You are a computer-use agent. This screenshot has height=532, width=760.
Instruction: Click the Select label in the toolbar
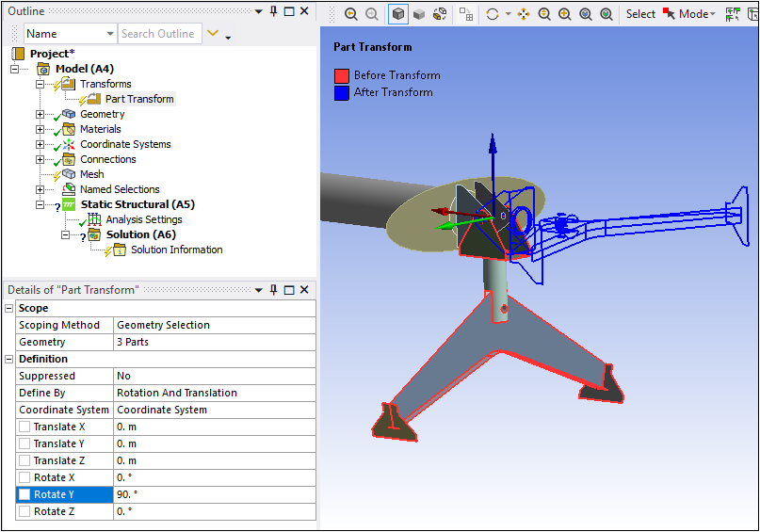coord(640,14)
